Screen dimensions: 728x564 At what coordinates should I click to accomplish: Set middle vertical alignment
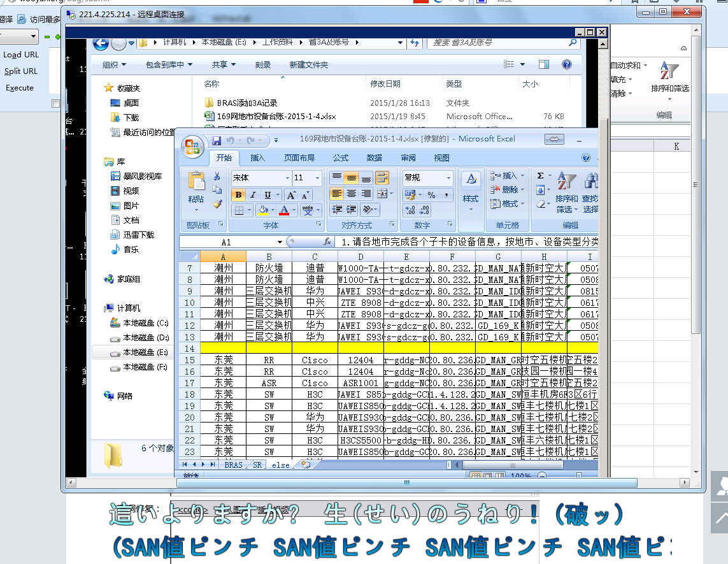pos(352,177)
